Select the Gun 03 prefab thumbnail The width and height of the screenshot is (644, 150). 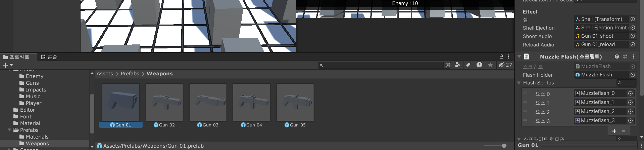point(208,102)
